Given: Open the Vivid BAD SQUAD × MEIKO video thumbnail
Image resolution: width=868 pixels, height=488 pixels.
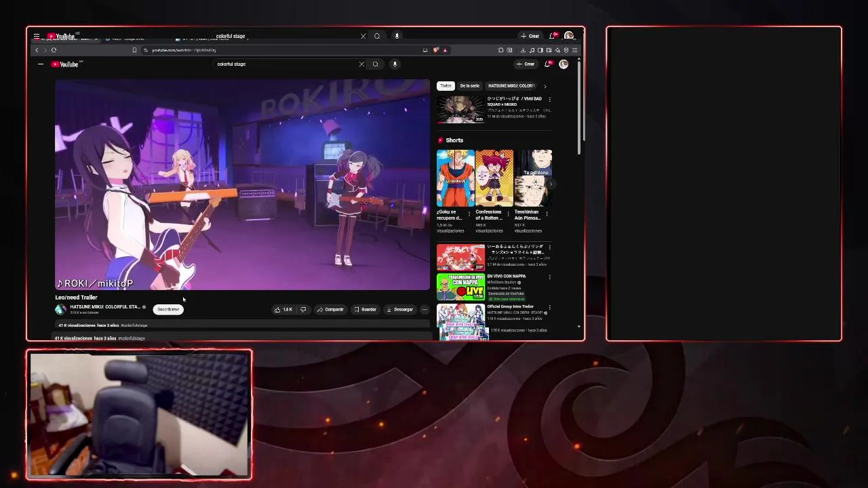Looking at the screenshot, I should pos(460,109).
